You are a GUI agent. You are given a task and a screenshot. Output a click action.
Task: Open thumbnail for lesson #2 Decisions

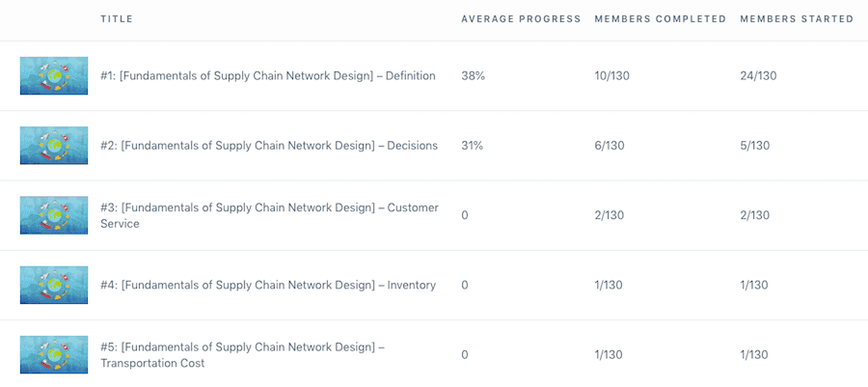(54, 146)
